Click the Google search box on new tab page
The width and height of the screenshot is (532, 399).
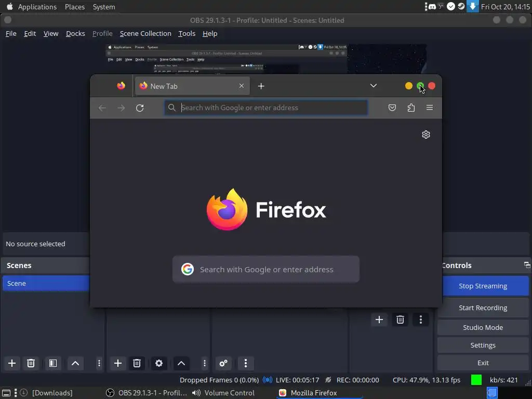[x=266, y=270]
